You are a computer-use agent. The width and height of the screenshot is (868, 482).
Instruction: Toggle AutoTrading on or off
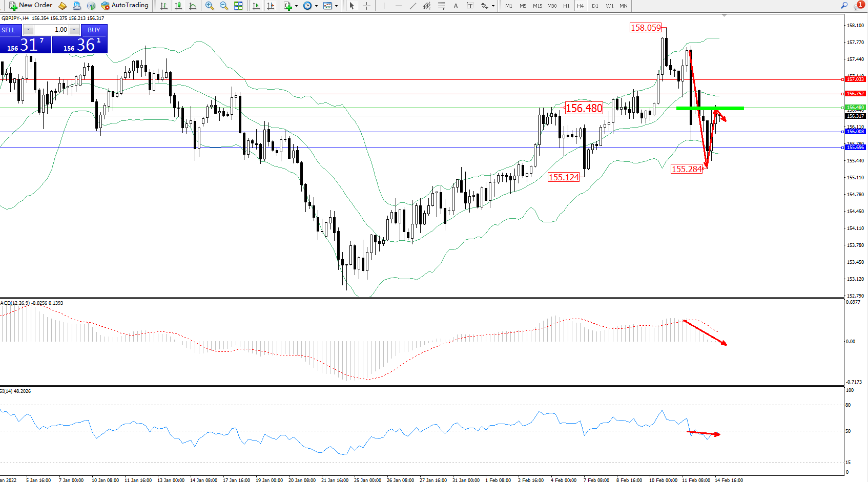(125, 6)
